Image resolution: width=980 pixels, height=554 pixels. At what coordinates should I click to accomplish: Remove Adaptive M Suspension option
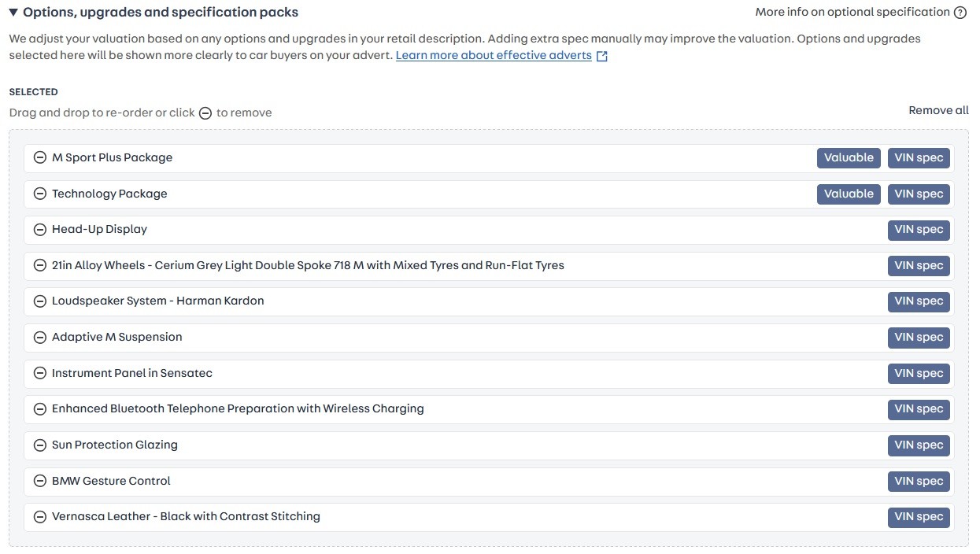(39, 338)
